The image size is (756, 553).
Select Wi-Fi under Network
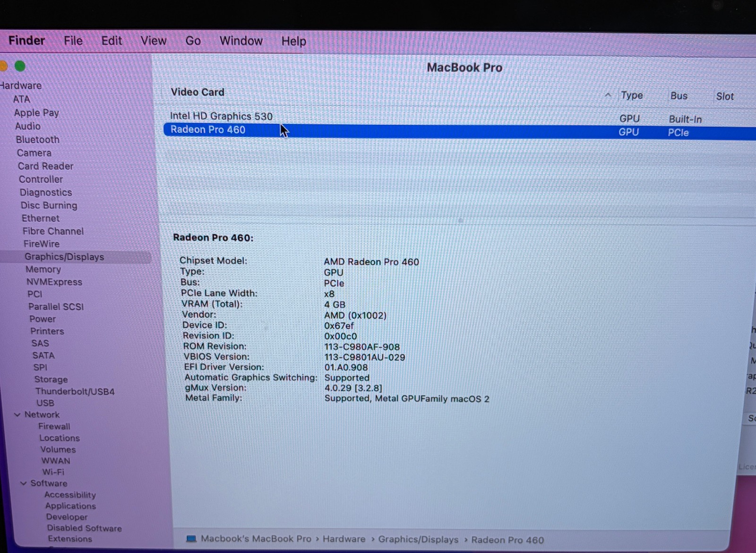point(53,472)
